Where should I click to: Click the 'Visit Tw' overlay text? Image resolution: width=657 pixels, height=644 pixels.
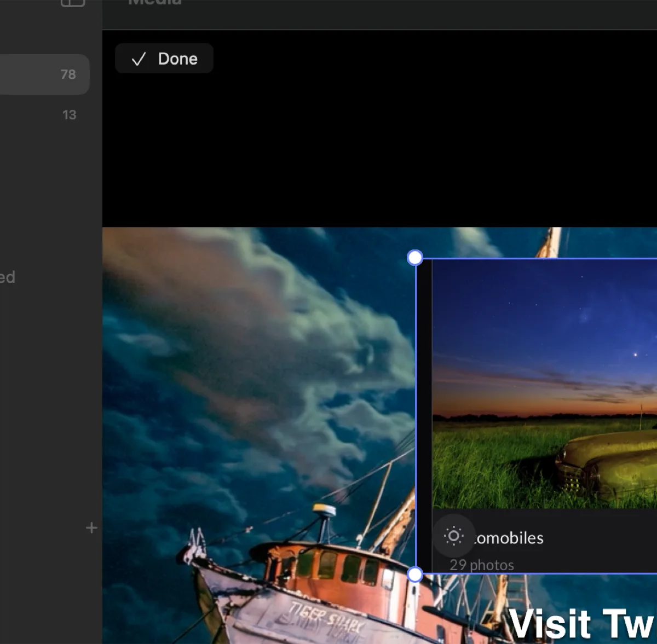click(582, 624)
